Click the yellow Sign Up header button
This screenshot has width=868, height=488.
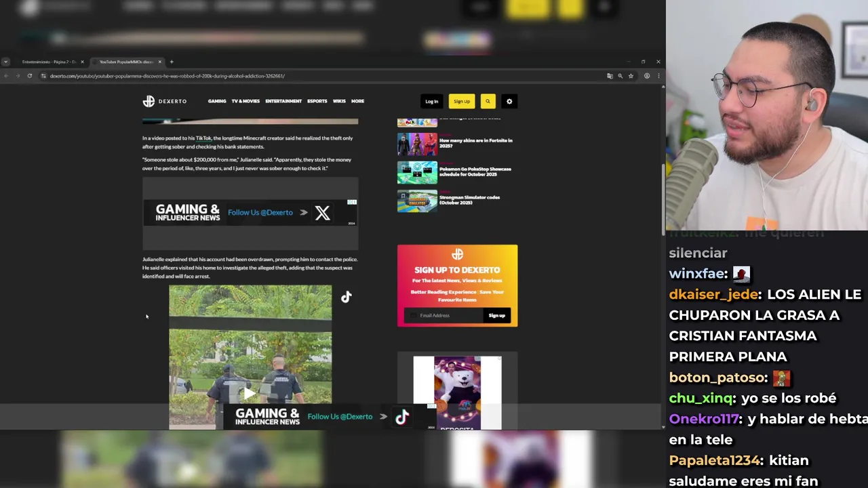[x=462, y=101]
